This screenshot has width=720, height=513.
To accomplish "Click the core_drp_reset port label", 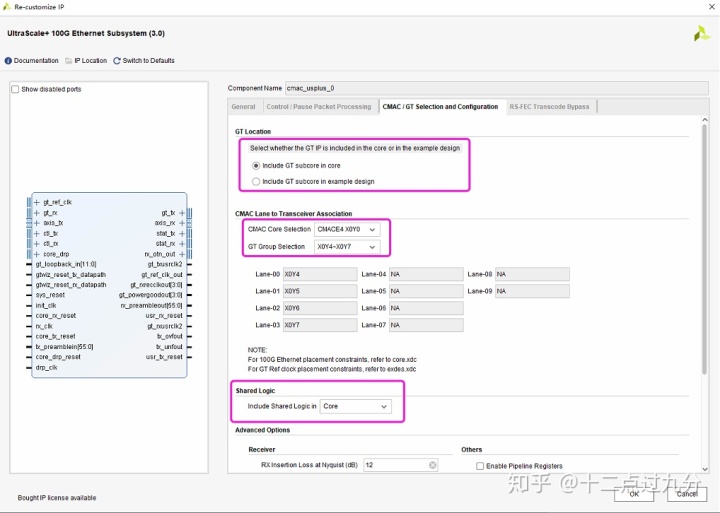I will click(x=58, y=357).
